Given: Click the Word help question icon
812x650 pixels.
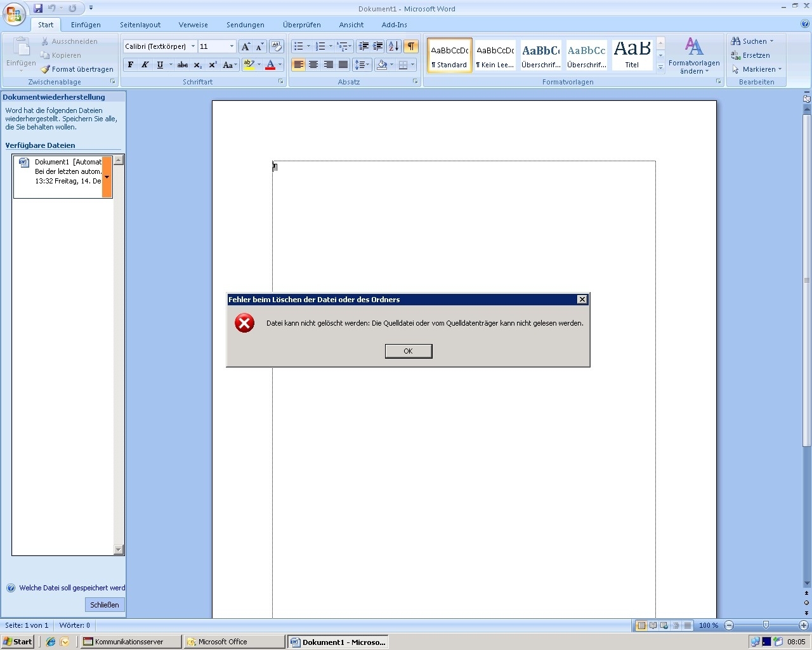Looking at the screenshot, I should pos(805,24).
